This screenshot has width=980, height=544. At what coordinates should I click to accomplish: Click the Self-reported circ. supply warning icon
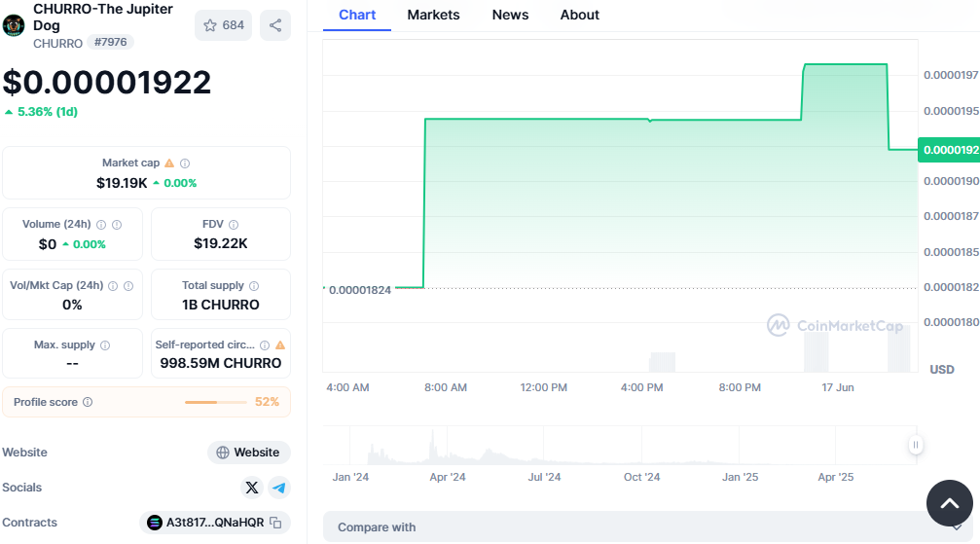click(x=280, y=345)
